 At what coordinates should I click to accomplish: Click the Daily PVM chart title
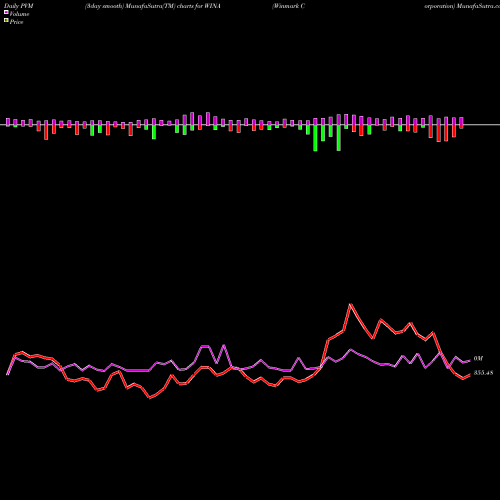pos(19,6)
